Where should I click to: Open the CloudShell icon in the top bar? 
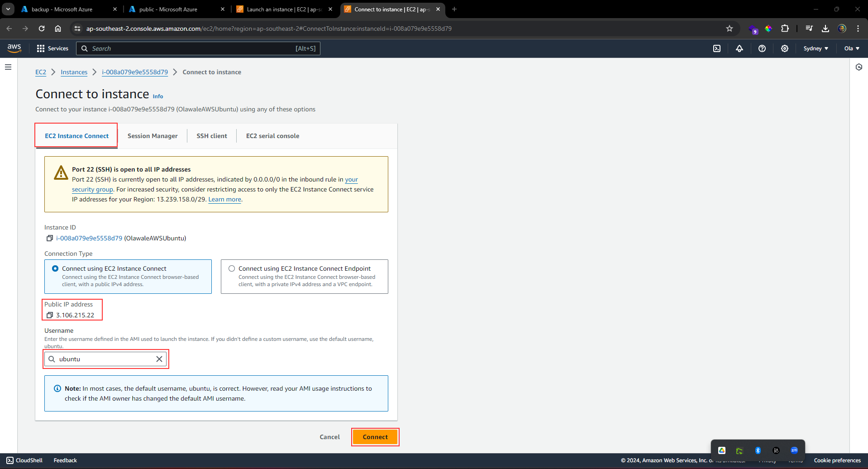717,48
